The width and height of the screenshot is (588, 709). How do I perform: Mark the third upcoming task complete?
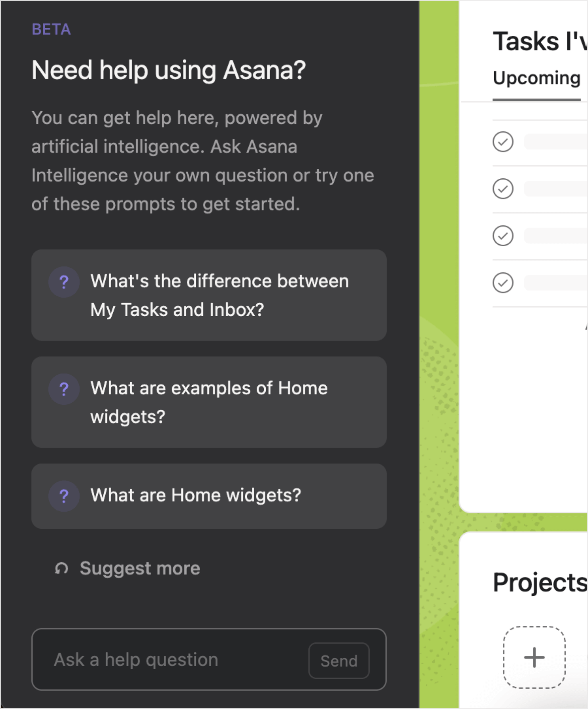point(503,236)
